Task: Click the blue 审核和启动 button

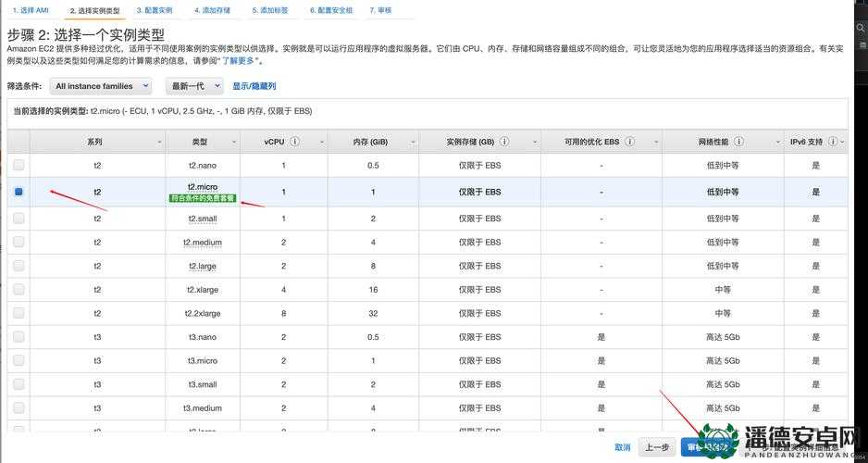Action: click(708, 447)
